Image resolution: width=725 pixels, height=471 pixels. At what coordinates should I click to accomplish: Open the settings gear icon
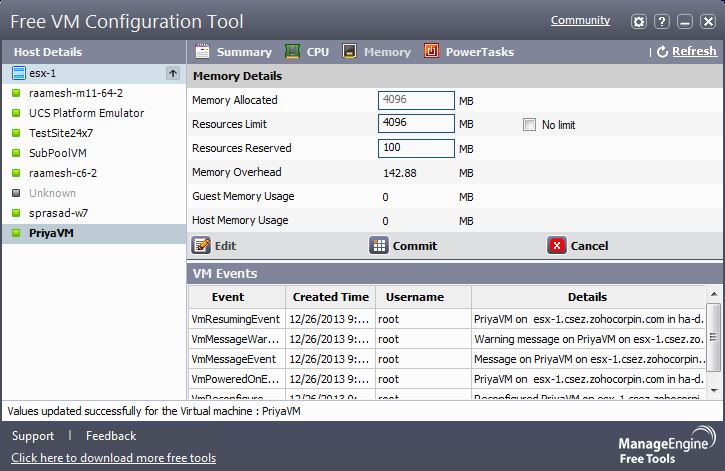[639, 22]
